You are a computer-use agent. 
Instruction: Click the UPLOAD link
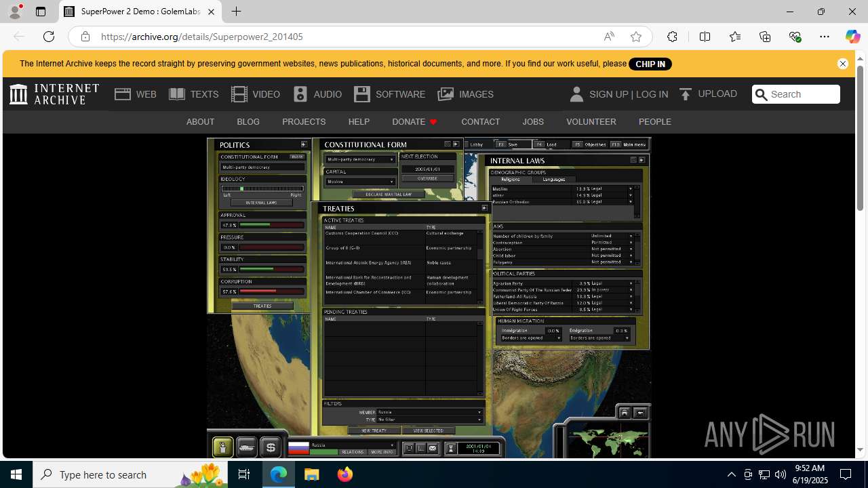pyautogui.click(x=708, y=94)
